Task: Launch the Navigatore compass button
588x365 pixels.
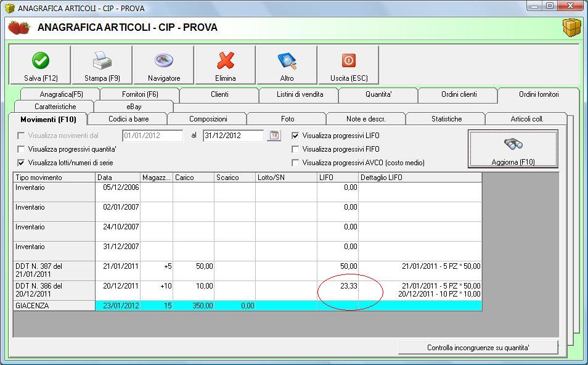Action: click(164, 65)
